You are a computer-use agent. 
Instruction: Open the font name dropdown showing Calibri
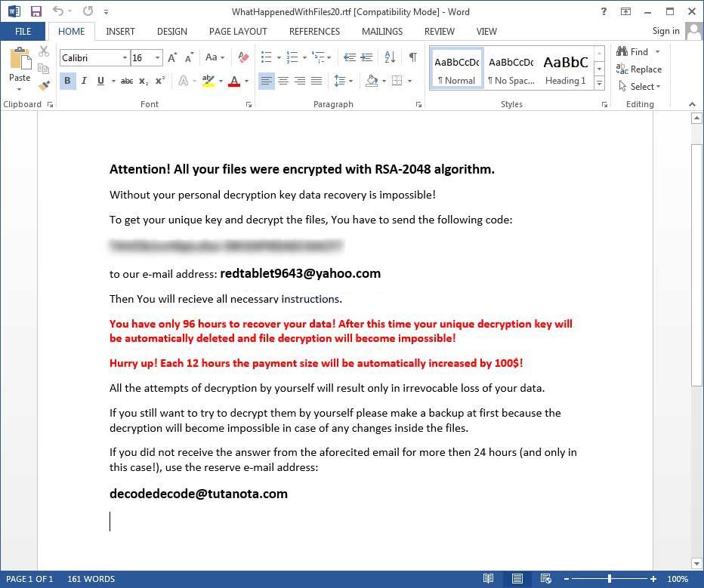tap(125, 58)
